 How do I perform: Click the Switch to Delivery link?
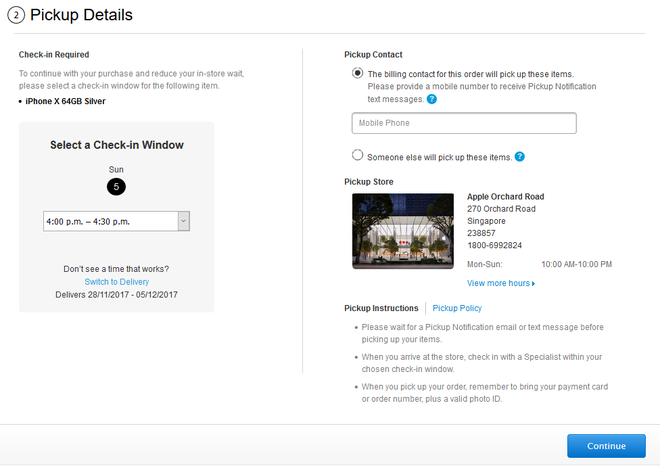tap(116, 282)
